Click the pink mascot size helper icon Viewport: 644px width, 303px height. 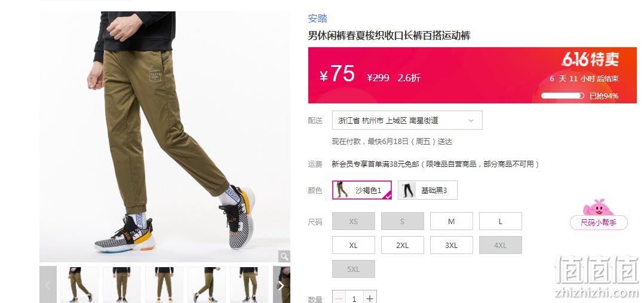tap(598, 207)
